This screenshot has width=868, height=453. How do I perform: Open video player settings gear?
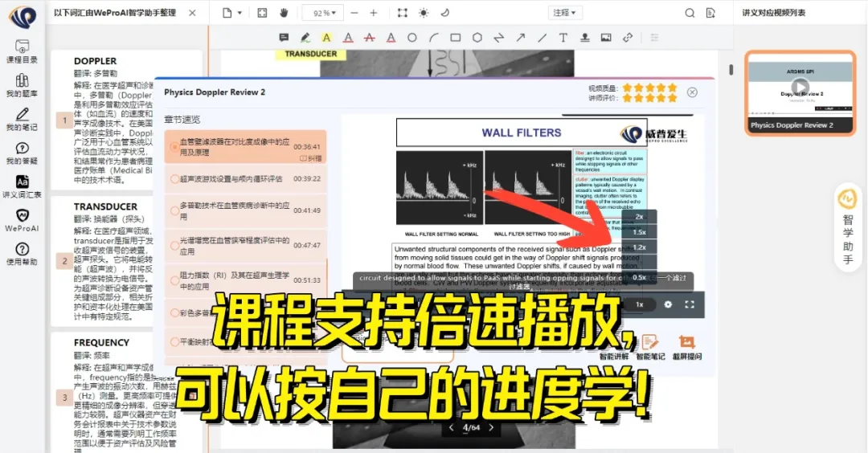(x=668, y=304)
